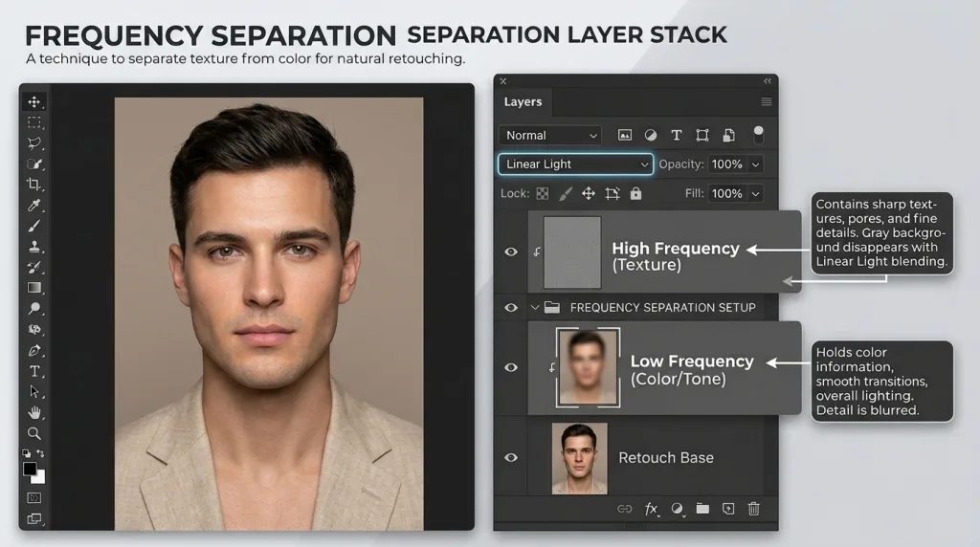Viewport: 980px width, 547px height.
Task: Open the Layers panel menu
Action: (767, 101)
